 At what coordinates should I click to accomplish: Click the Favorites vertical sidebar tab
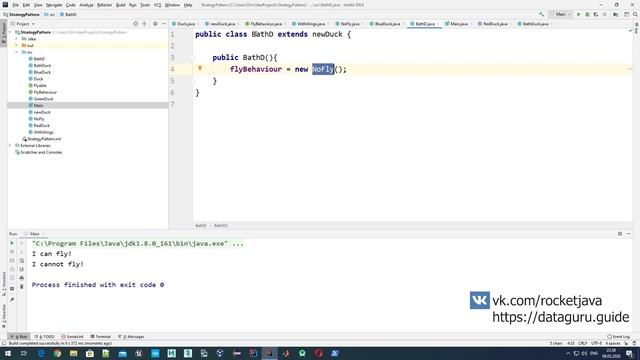point(4,316)
